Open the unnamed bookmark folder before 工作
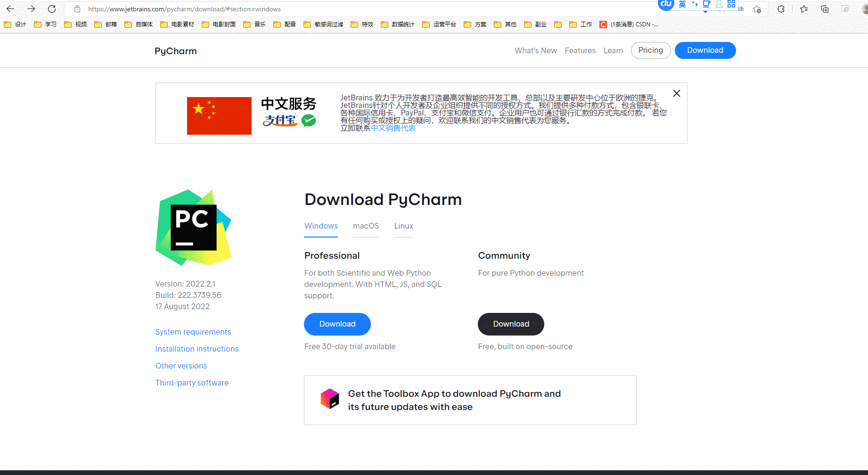The height and width of the screenshot is (475, 868). (x=558, y=25)
